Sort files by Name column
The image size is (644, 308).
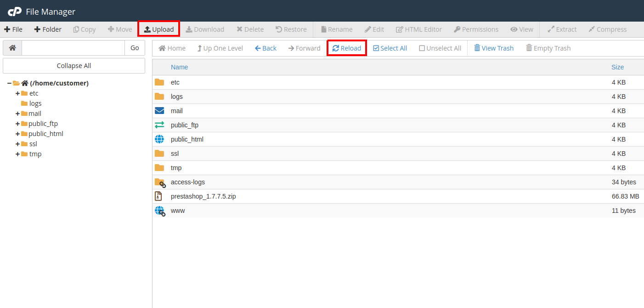(x=179, y=67)
